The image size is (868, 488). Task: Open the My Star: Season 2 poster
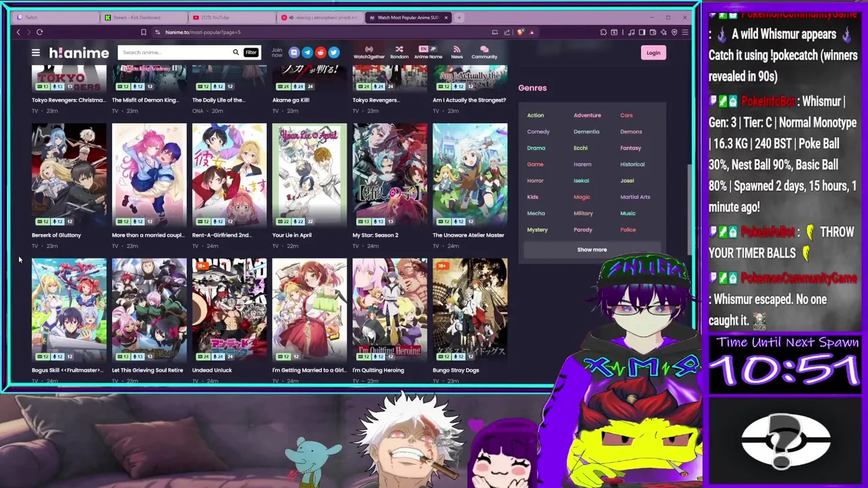389,175
